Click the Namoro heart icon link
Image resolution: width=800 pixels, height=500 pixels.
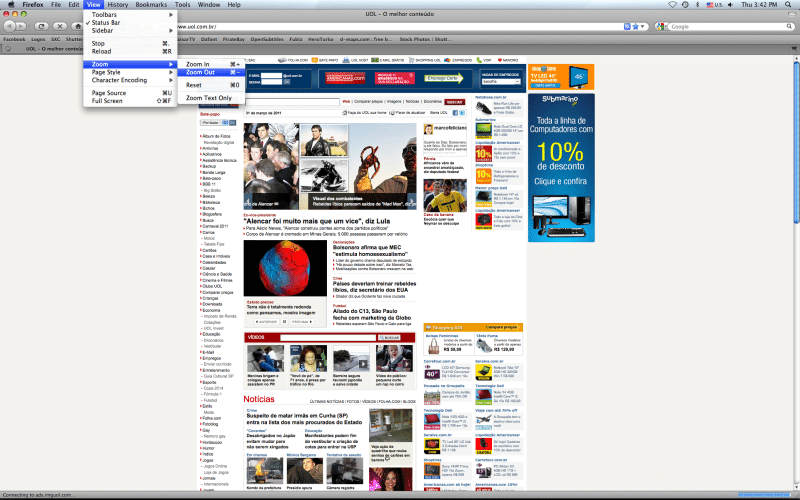pos(507,60)
